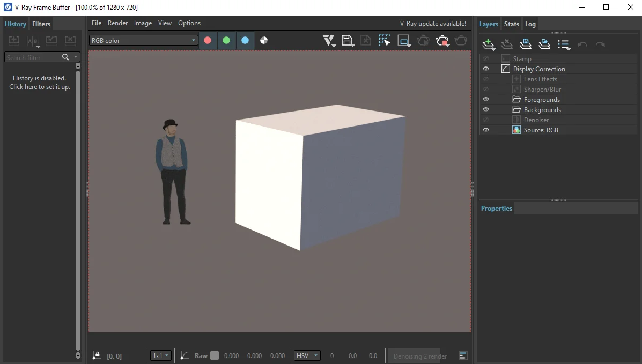Delete the selected layer icon
The height and width of the screenshot is (364, 642).
(507, 44)
